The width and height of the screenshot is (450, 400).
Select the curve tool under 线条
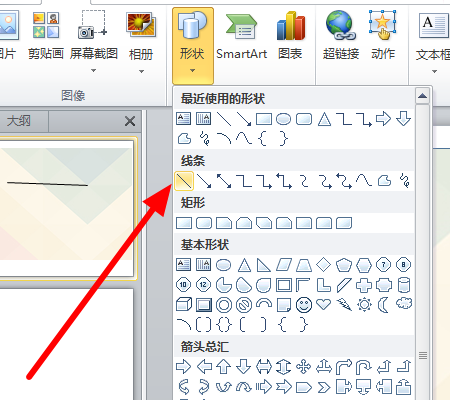coord(364,181)
